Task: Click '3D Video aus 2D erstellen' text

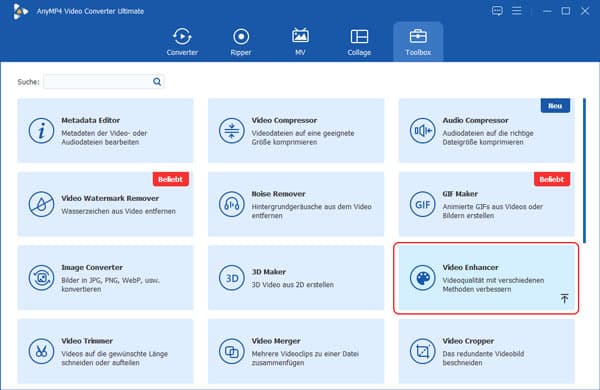Action: 292,285
